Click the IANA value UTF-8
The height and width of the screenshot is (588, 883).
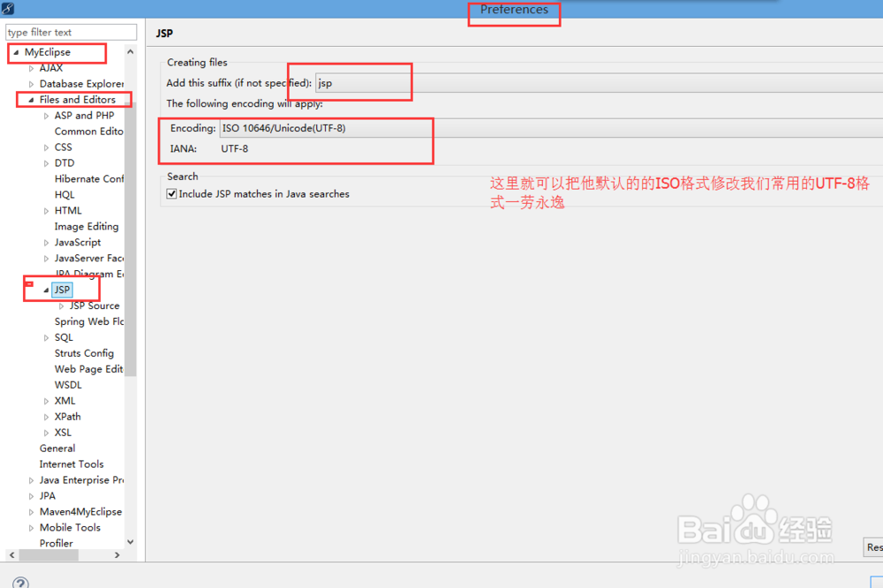coord(234,148)
